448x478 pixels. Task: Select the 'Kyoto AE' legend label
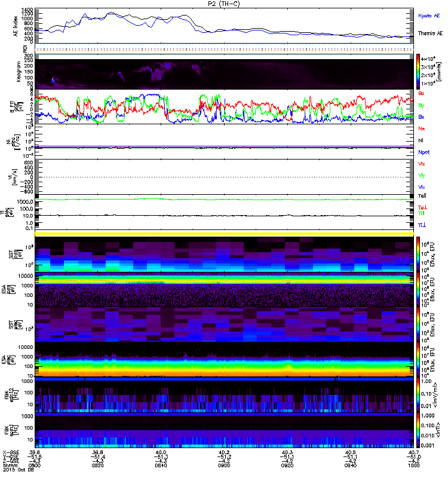tap(429, 16)
